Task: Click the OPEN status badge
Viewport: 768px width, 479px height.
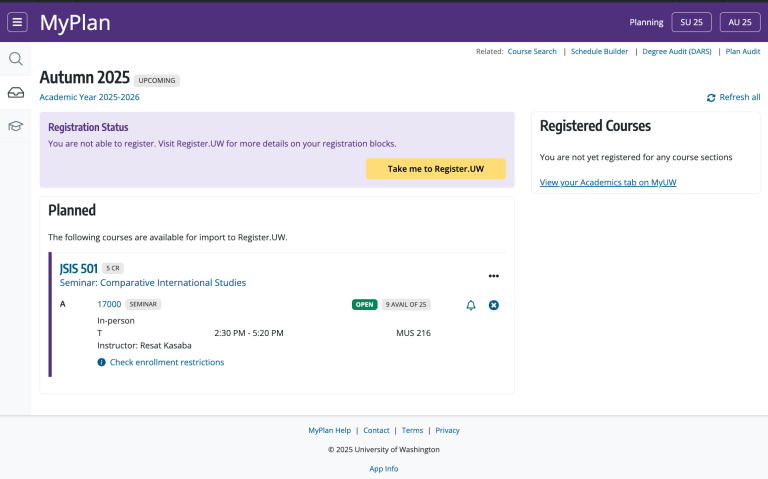Action: (364, 305)
